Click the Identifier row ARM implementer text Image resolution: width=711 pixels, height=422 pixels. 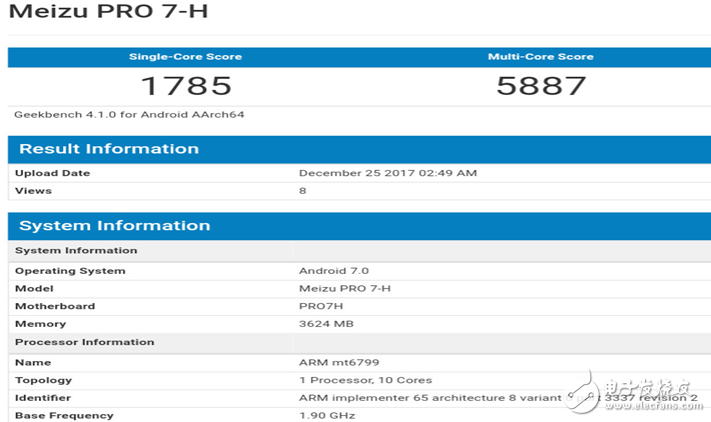pos(420,398)
